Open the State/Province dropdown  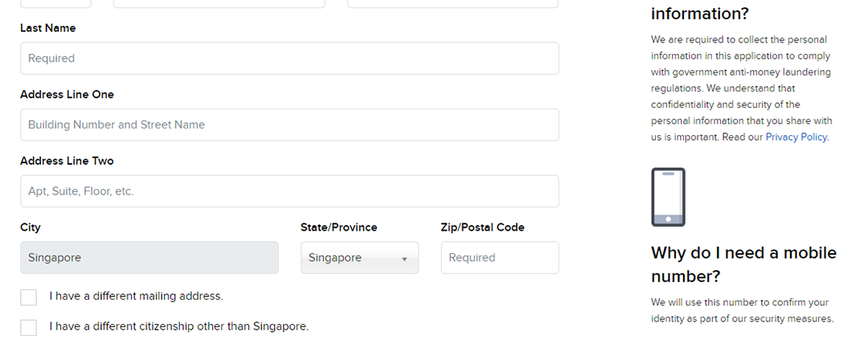[x=359, y=258]
